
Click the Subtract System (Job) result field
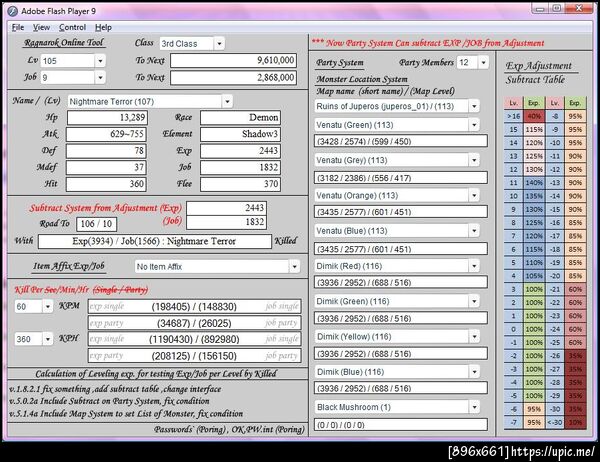click(x=227, y=222)
